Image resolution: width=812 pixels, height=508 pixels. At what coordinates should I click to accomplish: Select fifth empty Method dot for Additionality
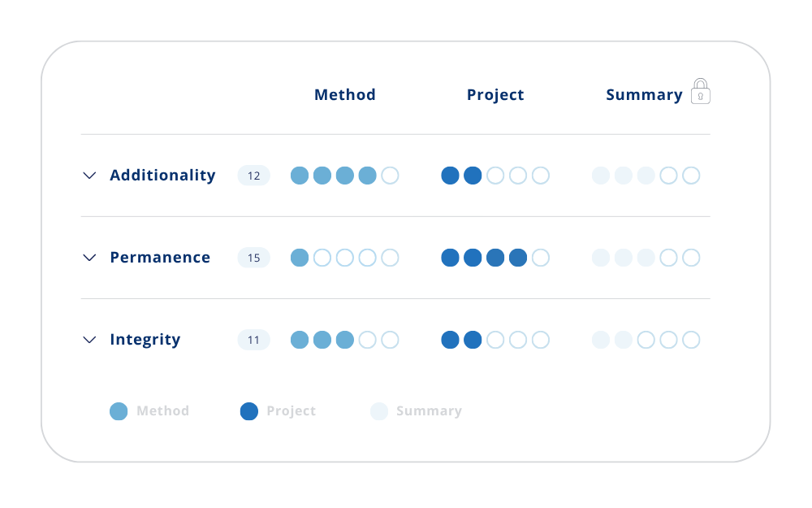[390, 176]
